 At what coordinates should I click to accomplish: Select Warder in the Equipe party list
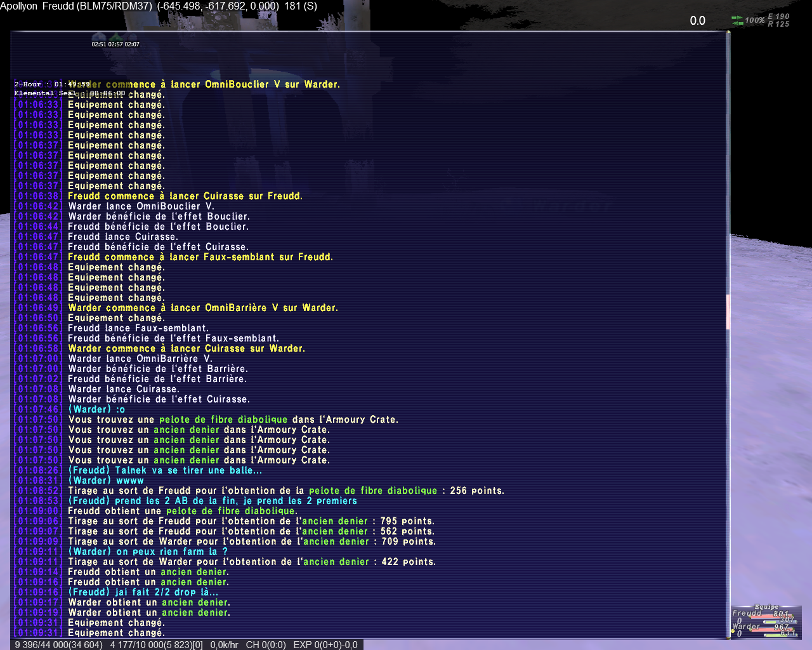pyautogui.click(x=746, y=627)
